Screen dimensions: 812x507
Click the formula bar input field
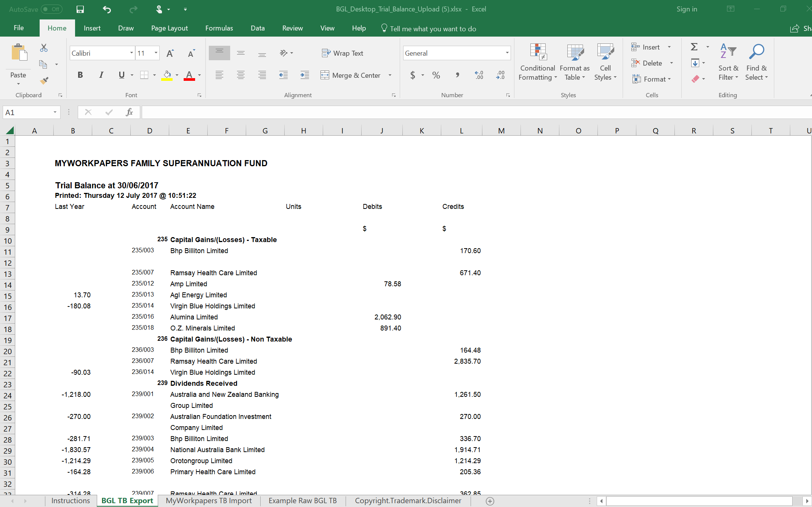(x=476, y=112)
